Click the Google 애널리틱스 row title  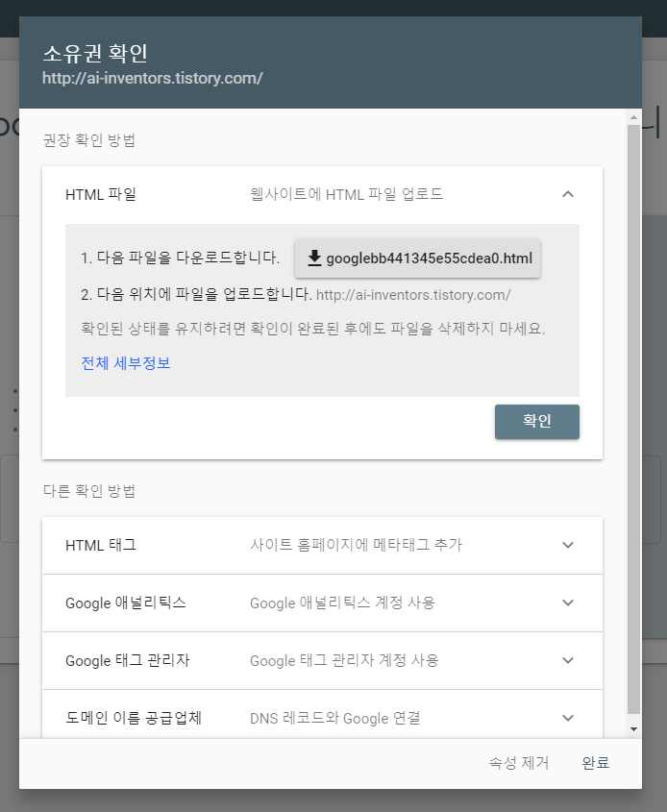(126, 603)
